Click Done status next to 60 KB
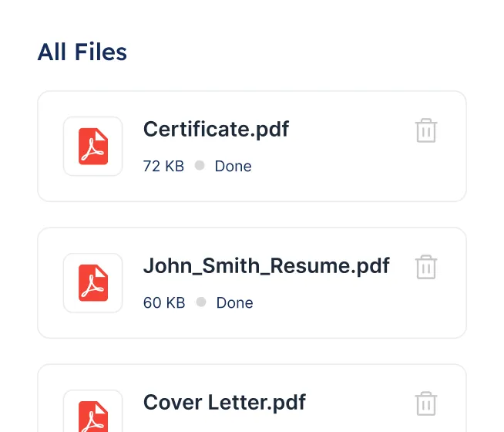 tap(234, 302)
